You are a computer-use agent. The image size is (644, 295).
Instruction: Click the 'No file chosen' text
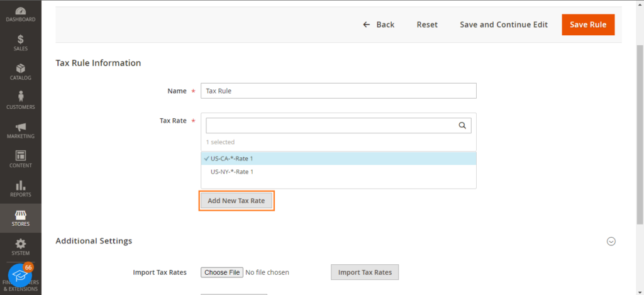click(x=267, y=272)
